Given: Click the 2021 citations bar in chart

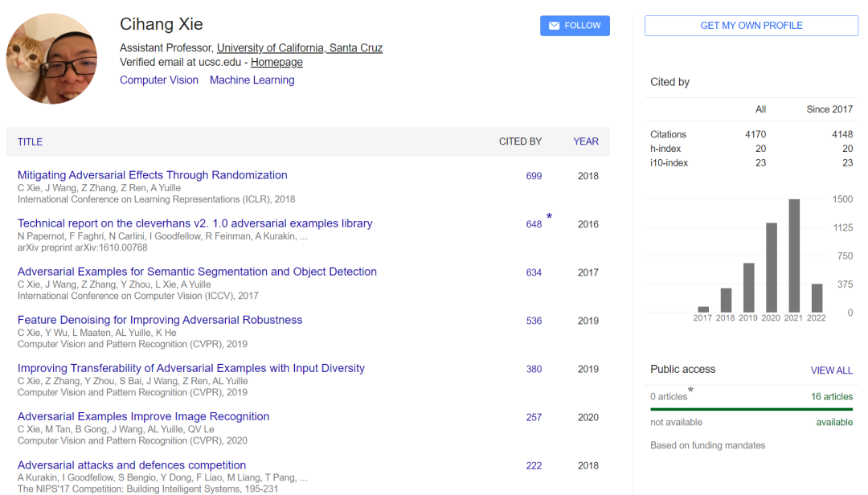Looking at the screenshot, I should (x=794, y=256).
